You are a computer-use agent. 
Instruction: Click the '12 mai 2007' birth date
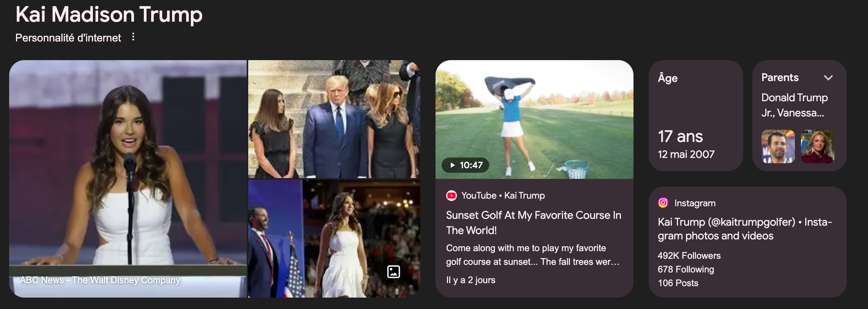tap(686, 154)
